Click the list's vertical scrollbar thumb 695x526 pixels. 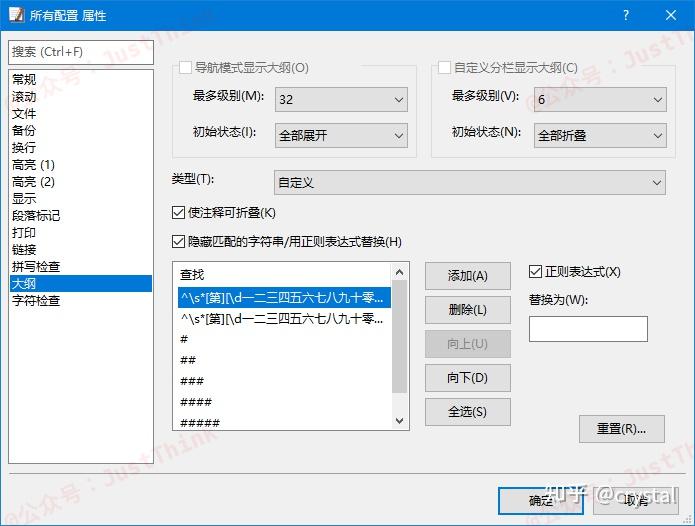(x=399, y=337)
